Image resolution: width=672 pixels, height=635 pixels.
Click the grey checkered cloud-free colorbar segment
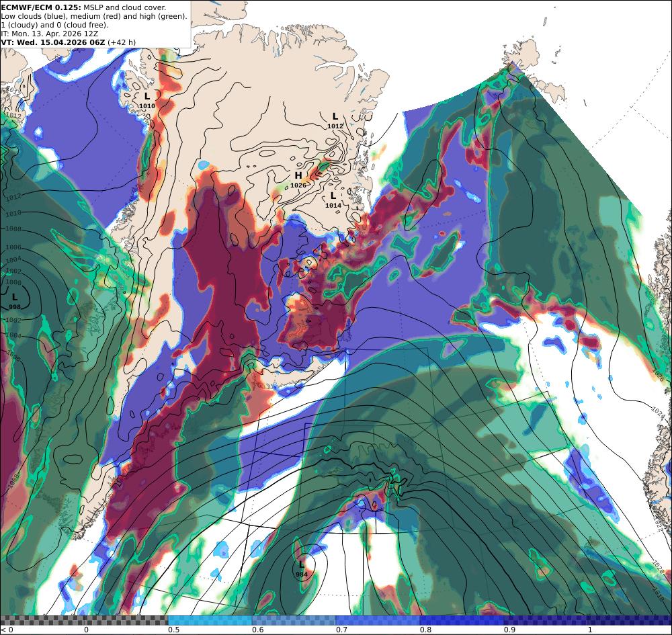coord(84,620)
